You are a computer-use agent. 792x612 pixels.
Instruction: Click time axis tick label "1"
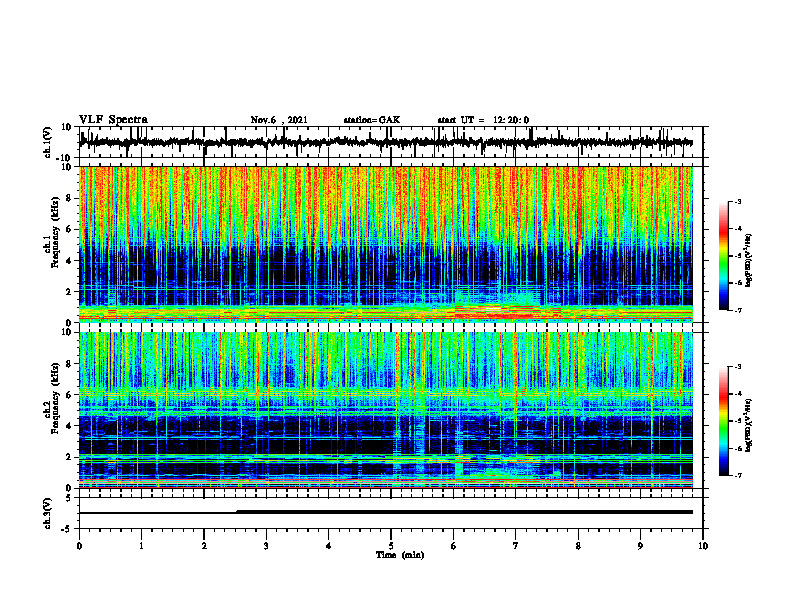141,546
